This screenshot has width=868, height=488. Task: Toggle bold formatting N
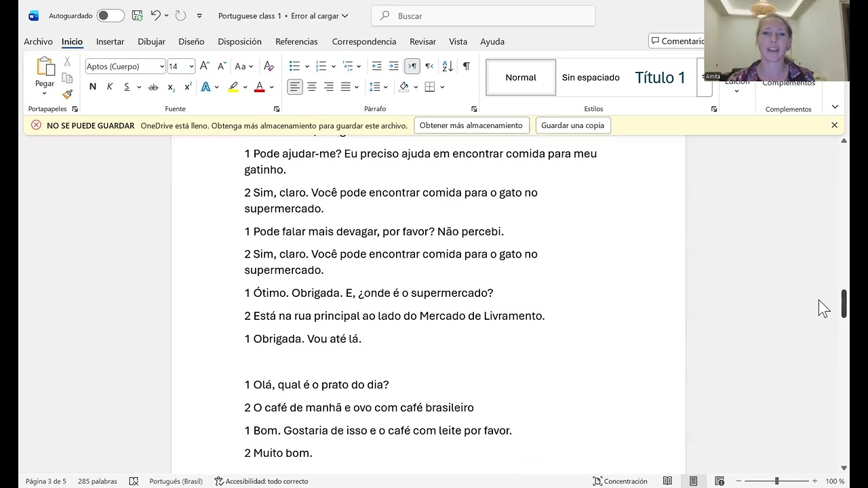(93, 87)
